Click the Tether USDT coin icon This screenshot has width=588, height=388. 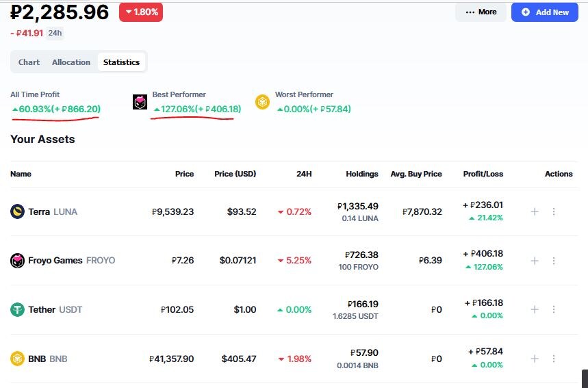17,310
